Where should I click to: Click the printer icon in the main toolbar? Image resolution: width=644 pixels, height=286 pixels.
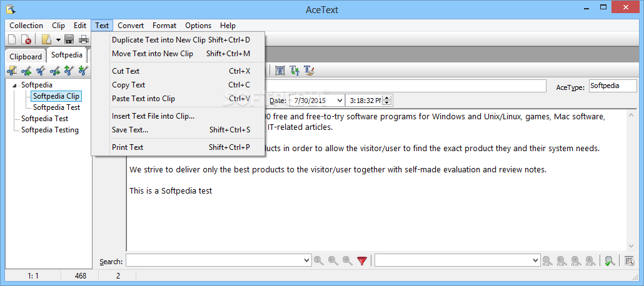coord(84,39)
